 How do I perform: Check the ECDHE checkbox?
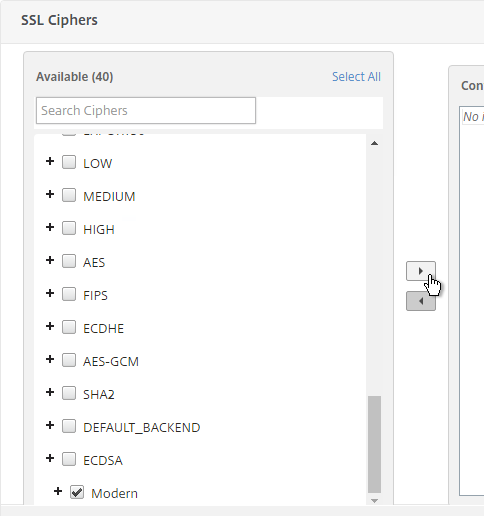(x=69, y=327)
